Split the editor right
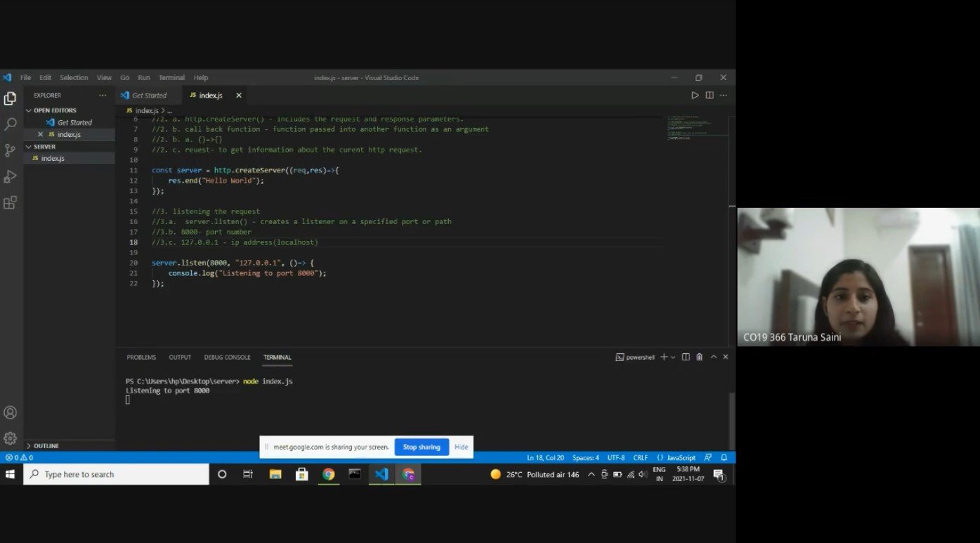The image size is (980, 543). (x=710, y=96)
